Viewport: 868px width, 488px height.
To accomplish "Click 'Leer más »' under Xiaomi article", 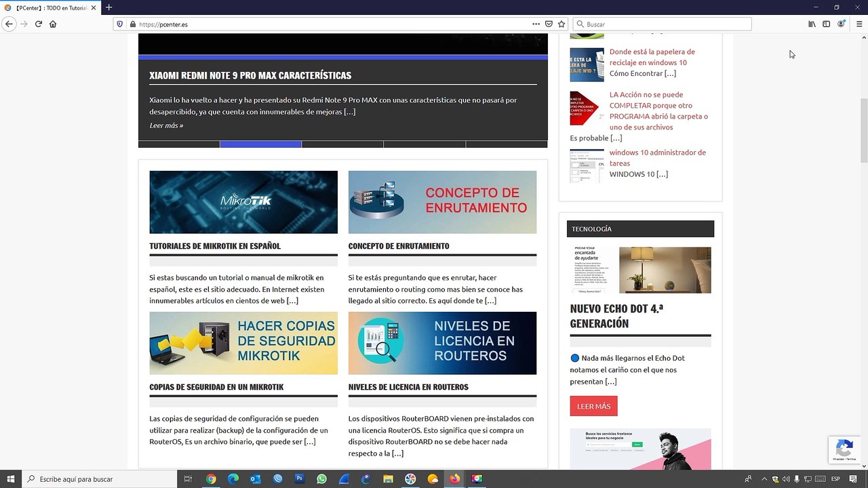I will coord(166,125).
